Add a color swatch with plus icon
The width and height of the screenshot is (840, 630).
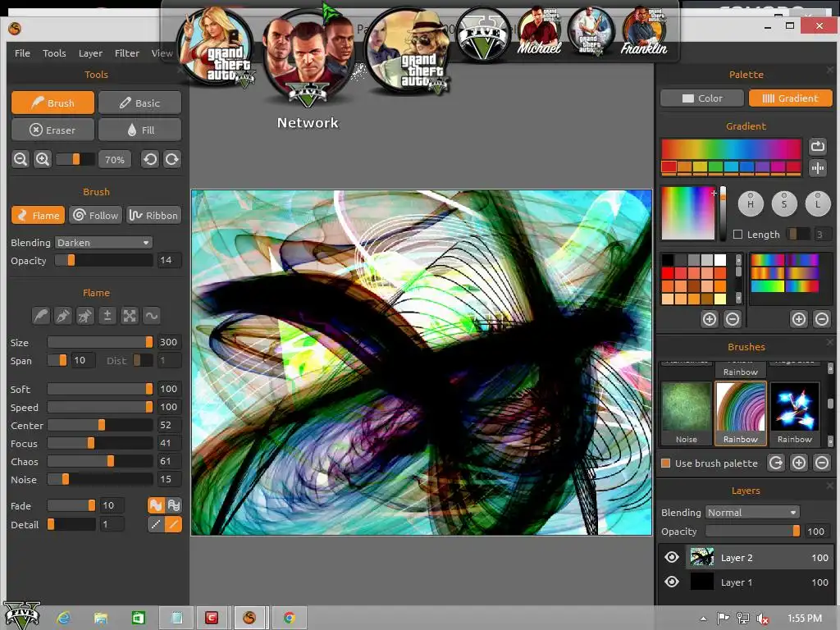[x=710, y=320]
